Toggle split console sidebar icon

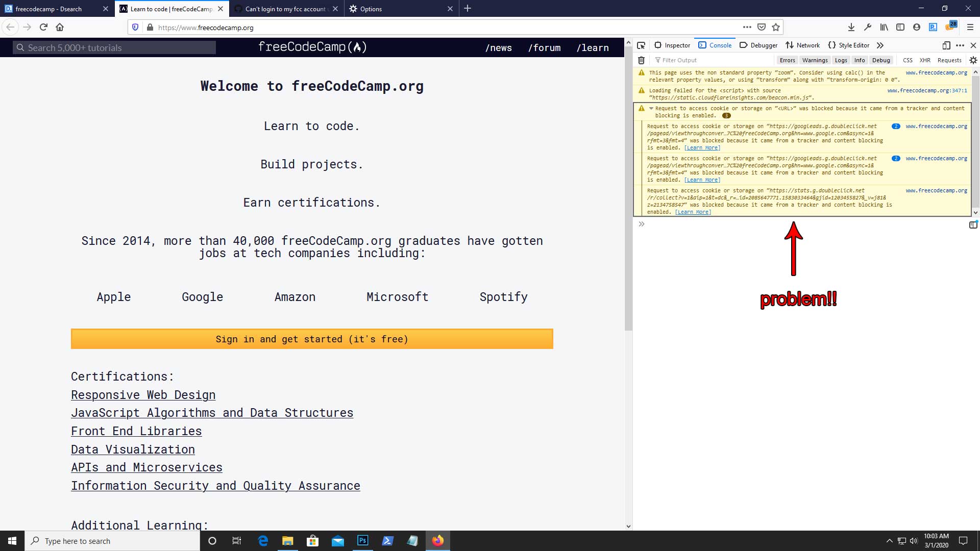click(973, 224)
